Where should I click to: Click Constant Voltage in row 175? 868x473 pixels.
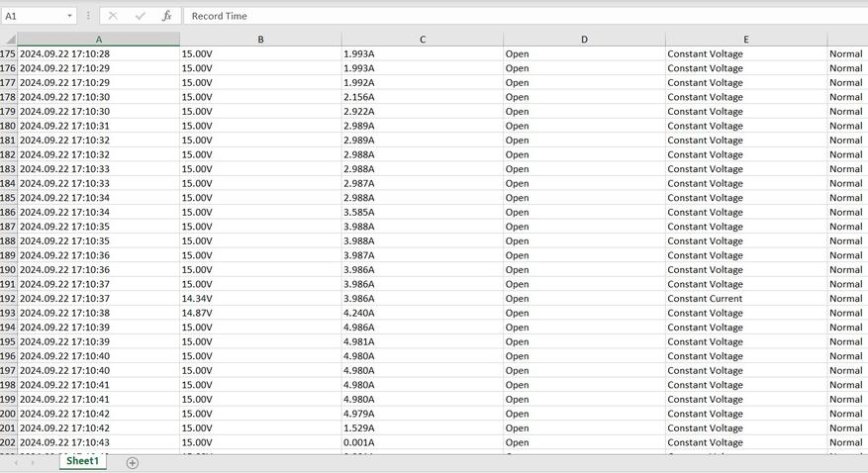click(746, 53)
